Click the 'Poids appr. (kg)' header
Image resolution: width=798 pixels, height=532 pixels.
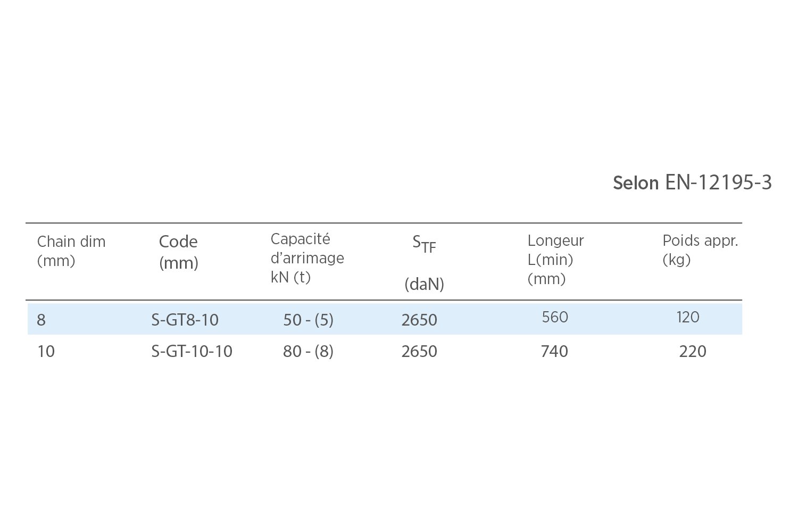pos(700,250)
